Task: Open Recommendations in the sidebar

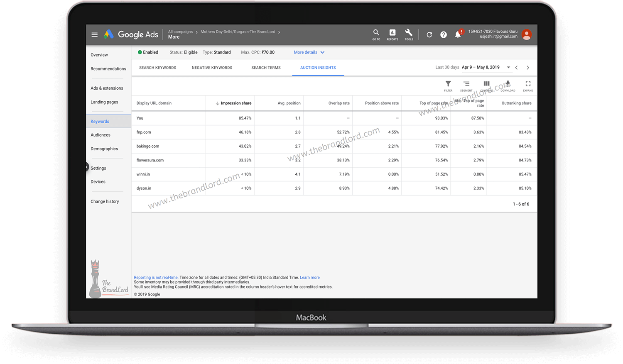Action: point(108,69)
